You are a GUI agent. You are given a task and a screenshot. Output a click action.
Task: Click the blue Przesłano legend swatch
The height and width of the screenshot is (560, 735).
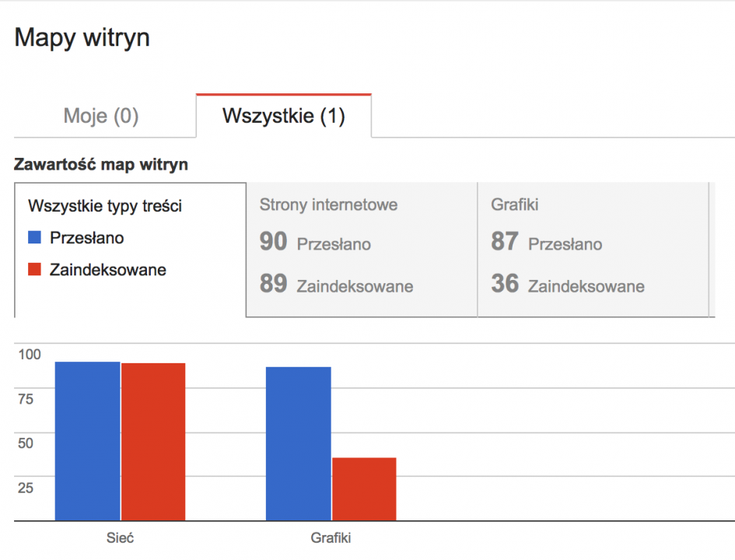(35, 237)
